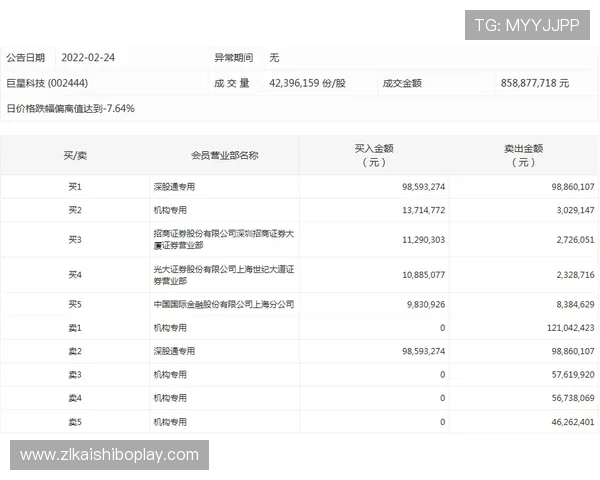Select the 卖5 row label
Screen dimensions: 600x480
pos(75,422)
